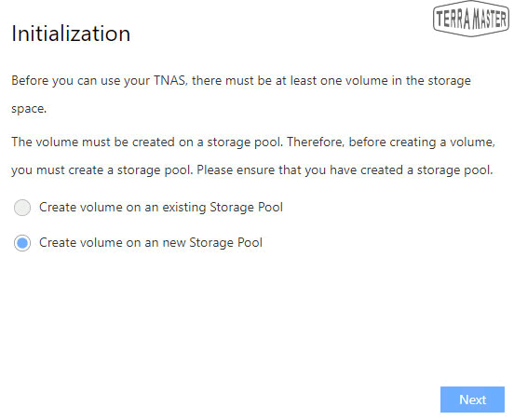
Task: Click 'Storage Pool' text in the first option
Action: coord(246,208)
